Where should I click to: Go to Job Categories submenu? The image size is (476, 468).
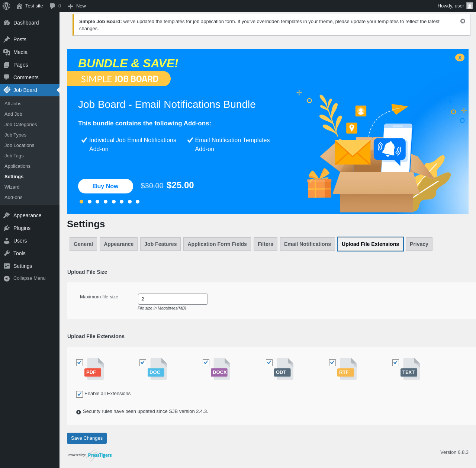(x=30, y=125)
